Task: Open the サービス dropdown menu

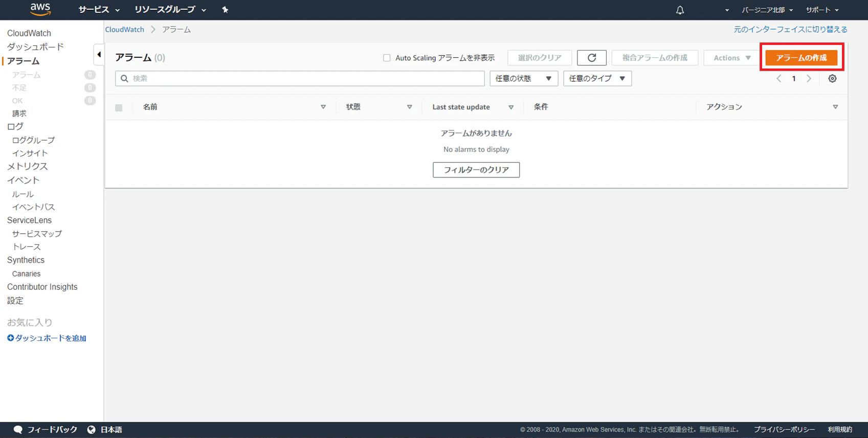Action: tap(99, 10)
